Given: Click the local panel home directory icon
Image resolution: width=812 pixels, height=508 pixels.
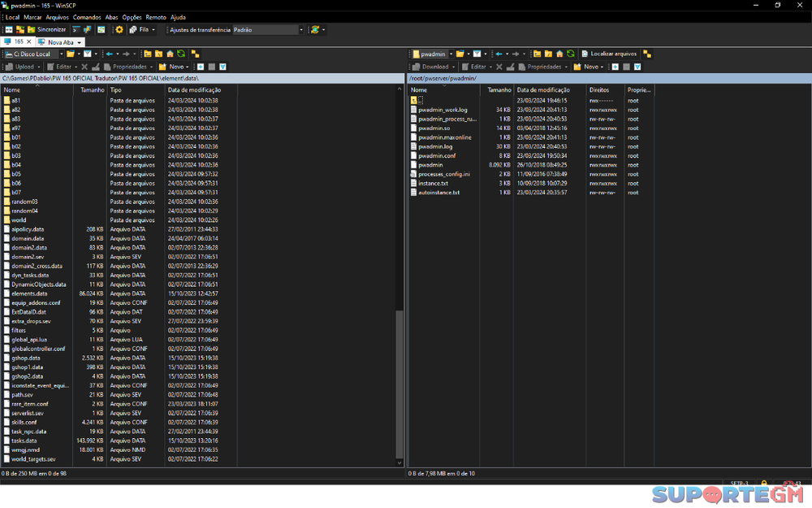Looking at the screenshot, I should coord(169,54).
